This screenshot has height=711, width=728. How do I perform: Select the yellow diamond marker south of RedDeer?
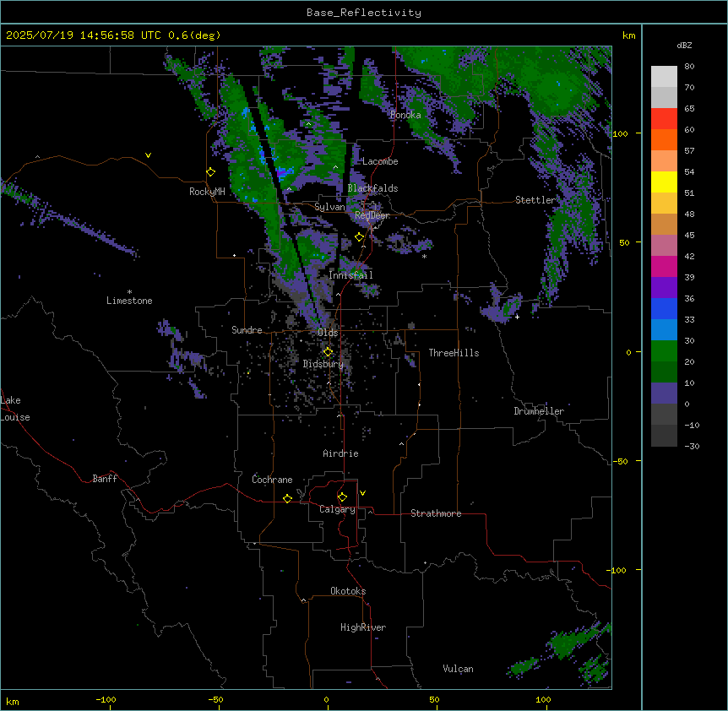(360, 237)
